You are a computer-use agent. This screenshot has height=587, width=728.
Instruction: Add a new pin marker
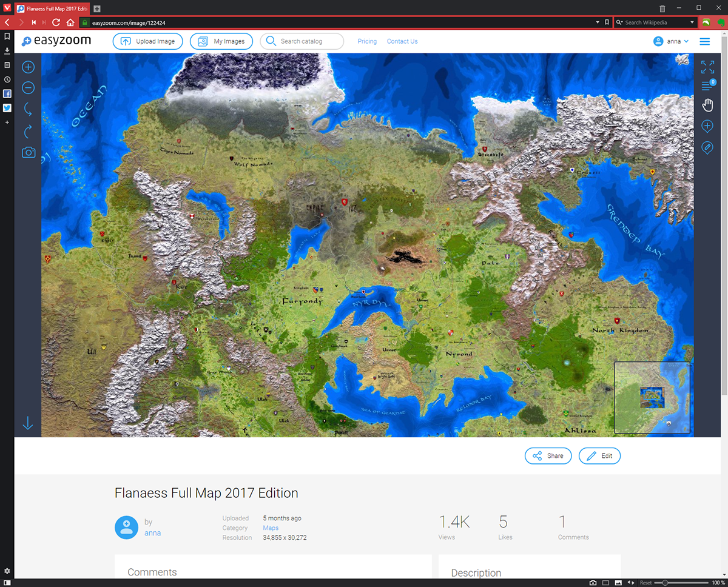point(707,126)
